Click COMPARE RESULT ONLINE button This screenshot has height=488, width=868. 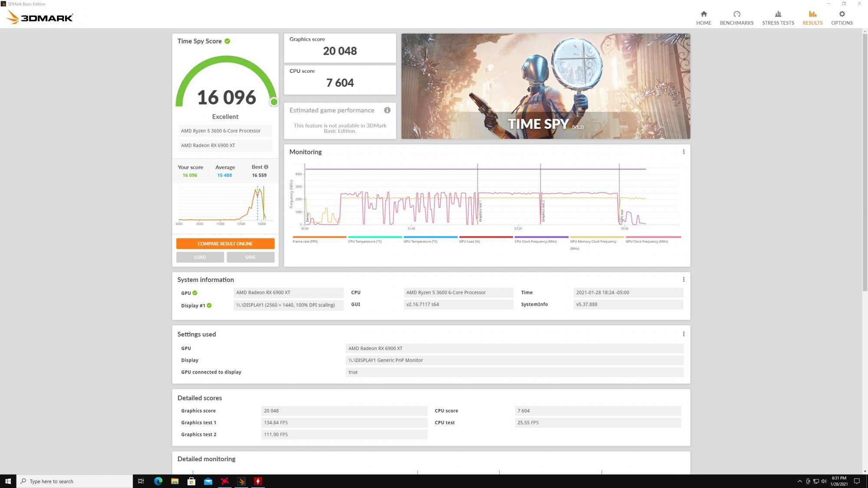point(225,244)
